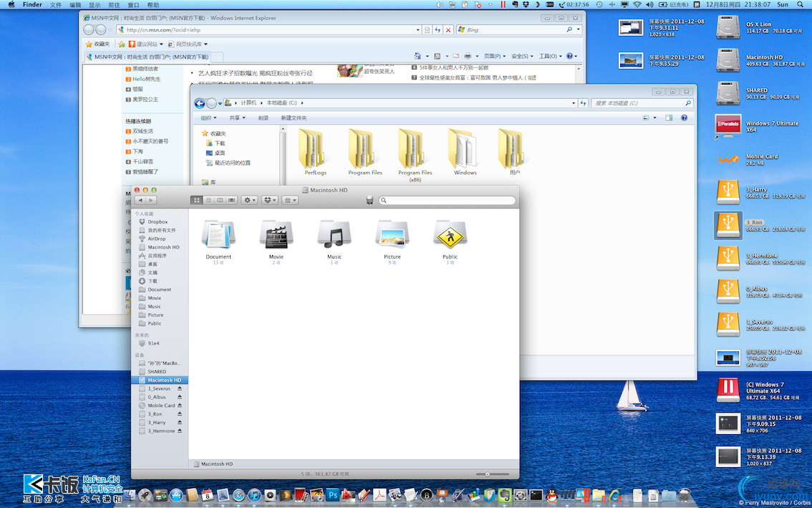This screenshot has height=508, width=812.
Task: Open the 收藏夹 favorites button in IE
Action: (x=98, y=44)
